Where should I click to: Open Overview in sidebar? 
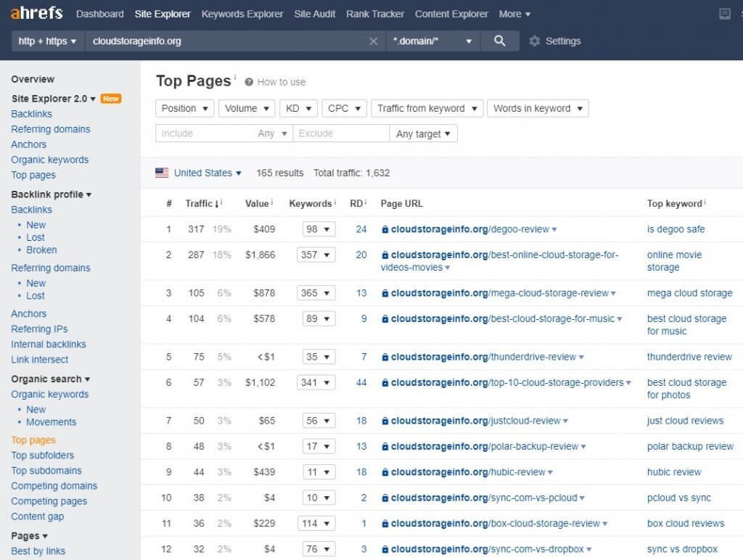[x=33, y=79]
